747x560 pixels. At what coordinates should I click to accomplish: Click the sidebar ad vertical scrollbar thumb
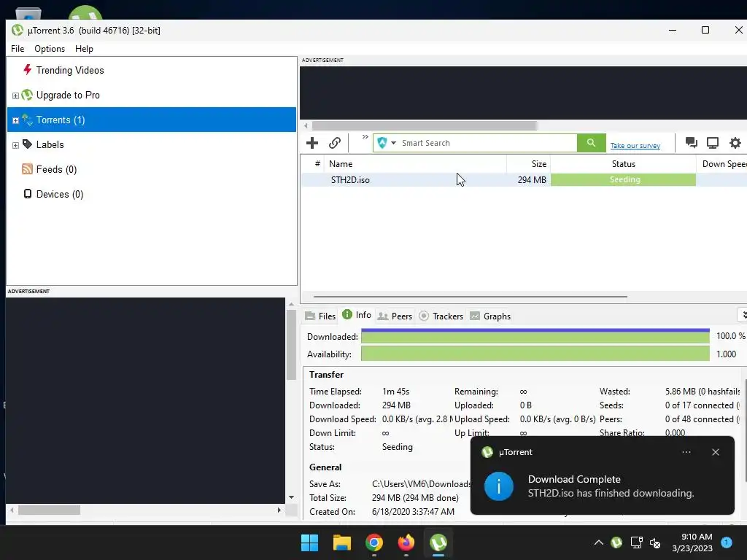tap(291, 344)
